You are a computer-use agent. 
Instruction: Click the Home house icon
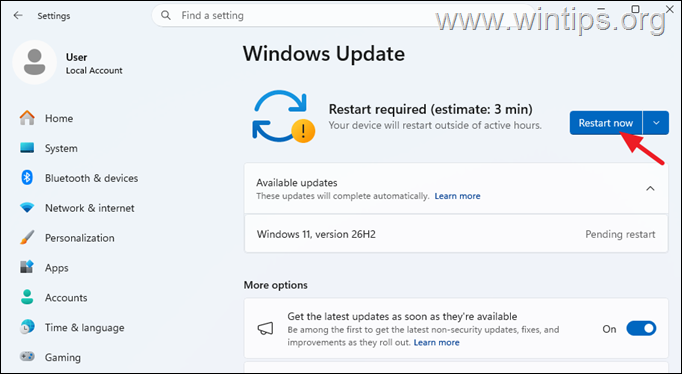pyautogui.click(x=27, y=118)
